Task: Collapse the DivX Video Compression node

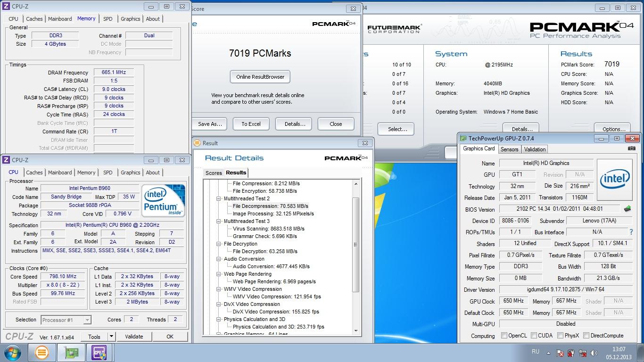Action: click(x=219, y=304)
